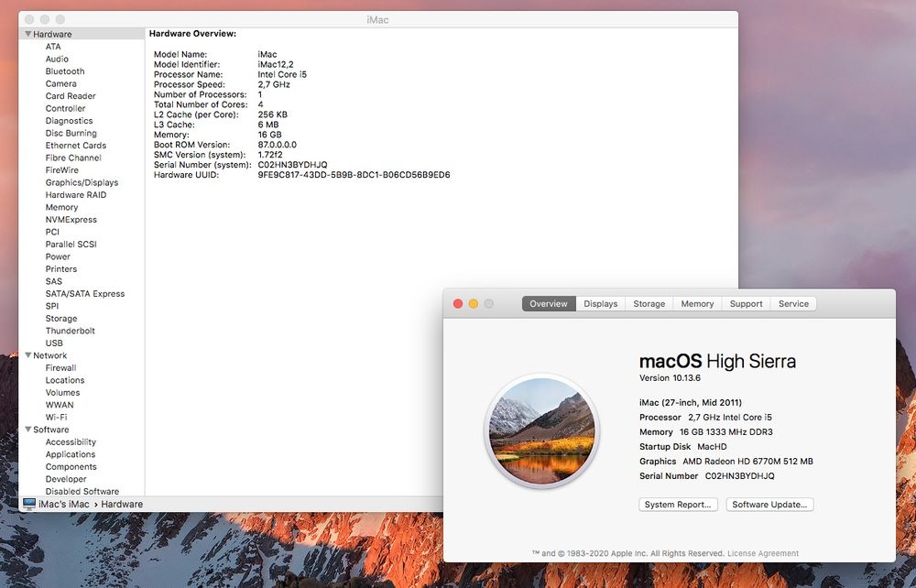Click the Software Update button
This screenshot has height=588, width=916.
[769, 505]
